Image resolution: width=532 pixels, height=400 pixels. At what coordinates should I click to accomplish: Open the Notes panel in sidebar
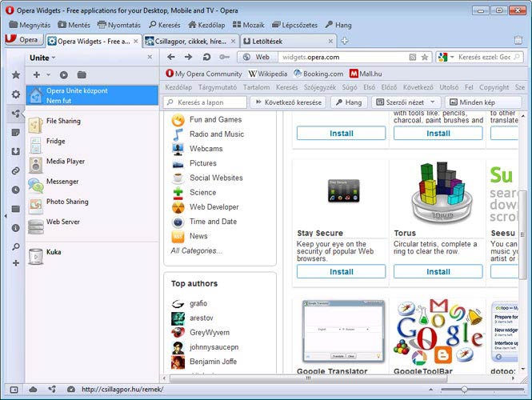point(16,132)
